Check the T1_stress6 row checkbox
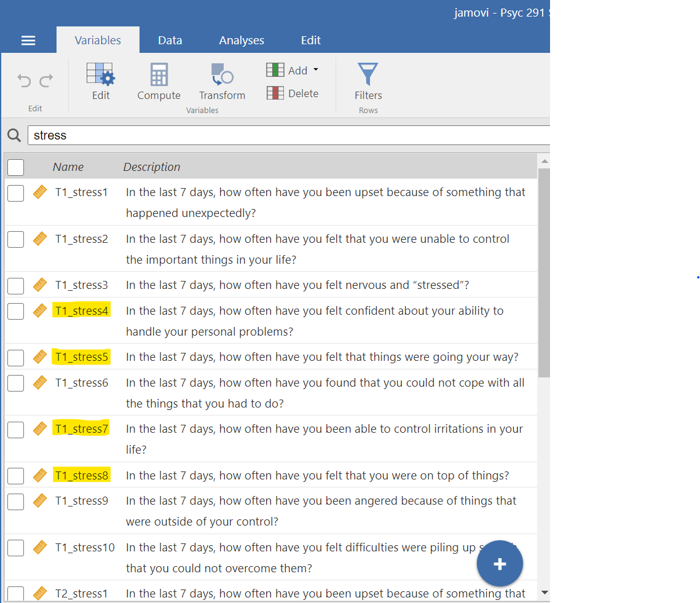The image size is (700, 603). point(15,383)
